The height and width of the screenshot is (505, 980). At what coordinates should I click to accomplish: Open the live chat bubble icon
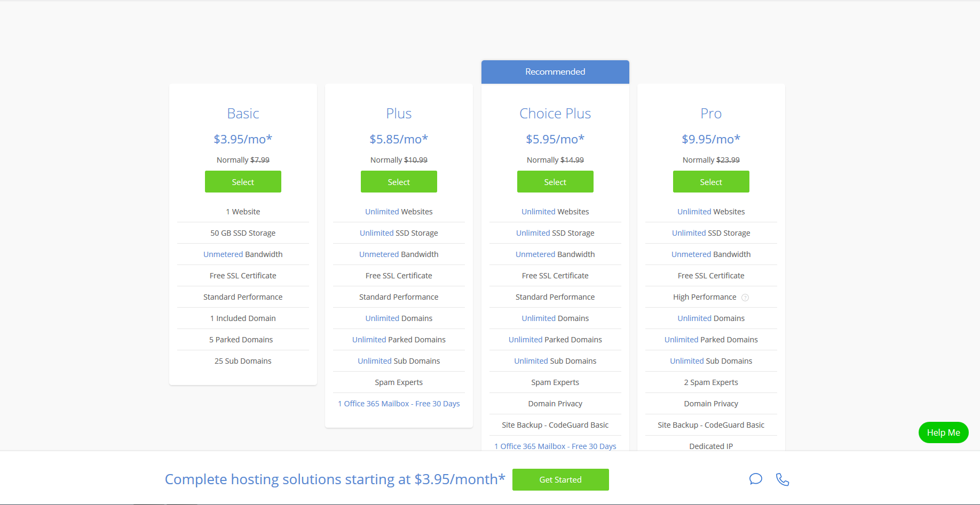point(755,479)
